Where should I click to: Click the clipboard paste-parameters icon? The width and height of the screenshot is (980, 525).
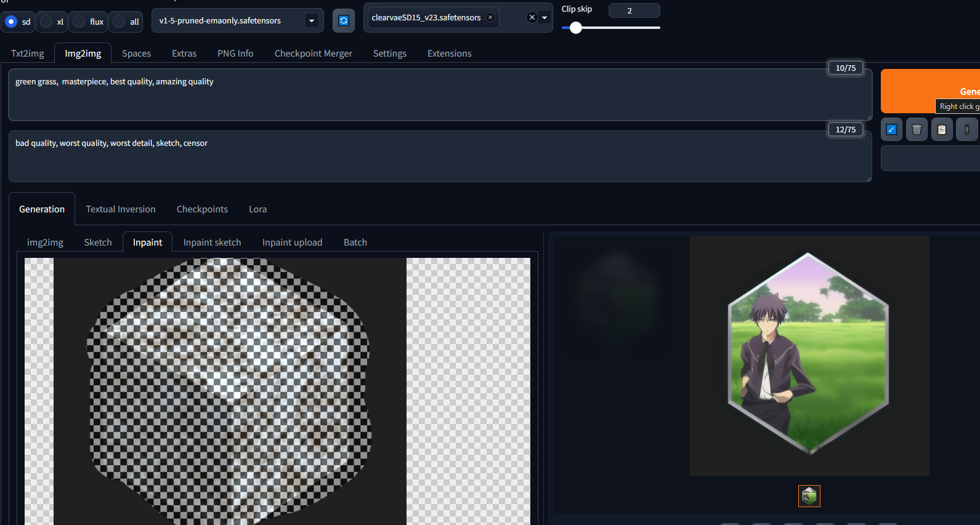coord(942,129)
